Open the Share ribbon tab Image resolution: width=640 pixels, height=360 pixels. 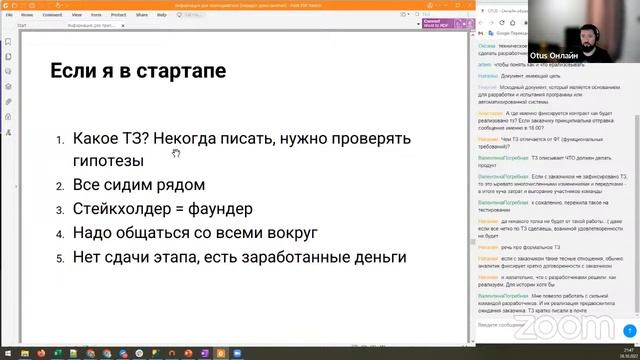(x=142, y=15)
